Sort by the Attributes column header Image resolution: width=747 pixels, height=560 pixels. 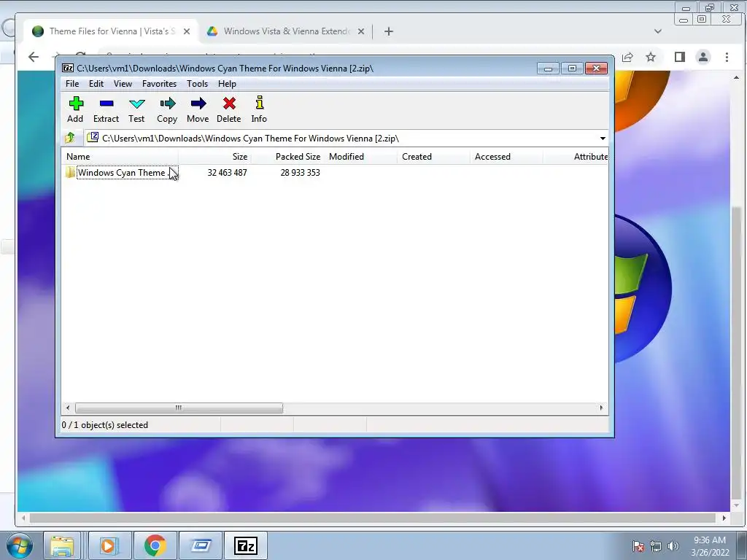tap(576, 157)
